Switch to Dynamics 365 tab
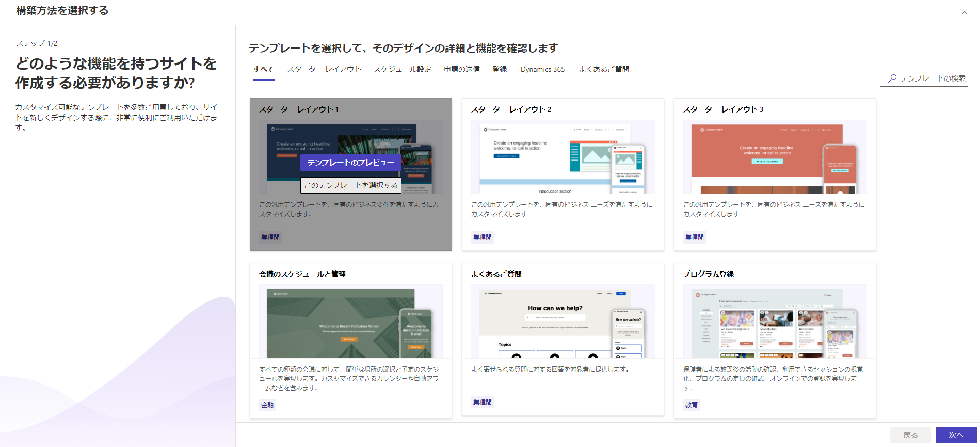The width and height of the screenshot is (980, 447). pos(542,69)
